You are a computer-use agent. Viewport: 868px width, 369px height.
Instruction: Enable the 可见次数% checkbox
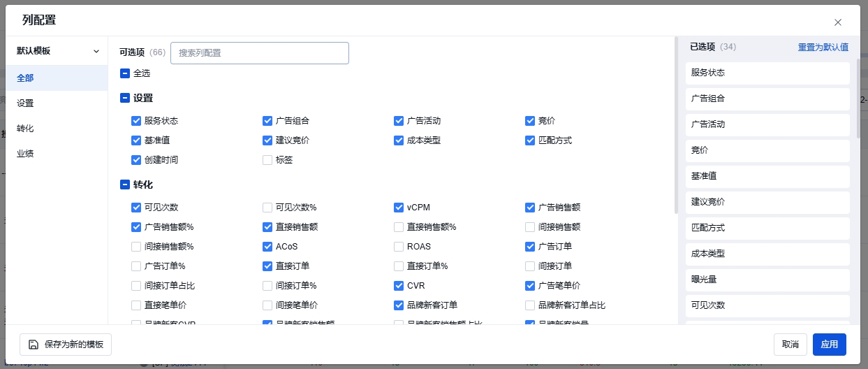click(267, 208)
